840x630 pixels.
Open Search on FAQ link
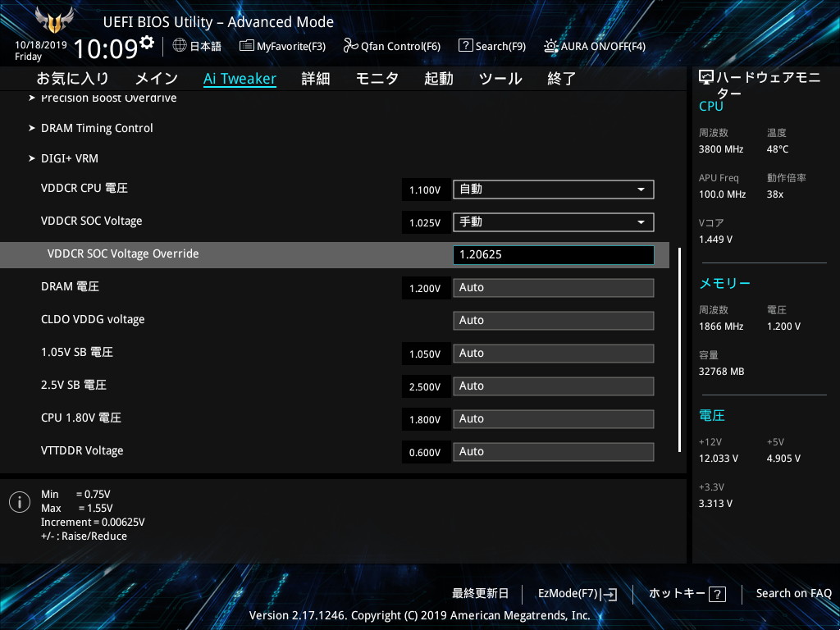point(793,594)
